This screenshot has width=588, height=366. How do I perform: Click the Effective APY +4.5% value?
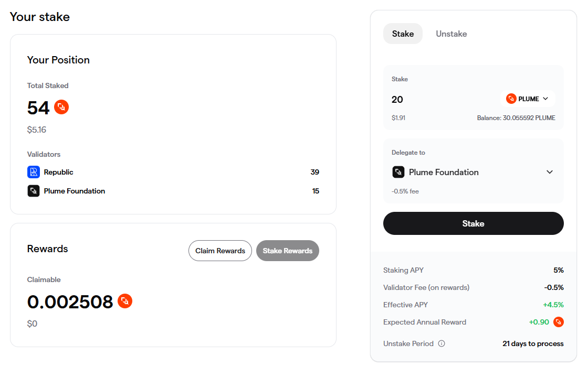coord(553,305)
